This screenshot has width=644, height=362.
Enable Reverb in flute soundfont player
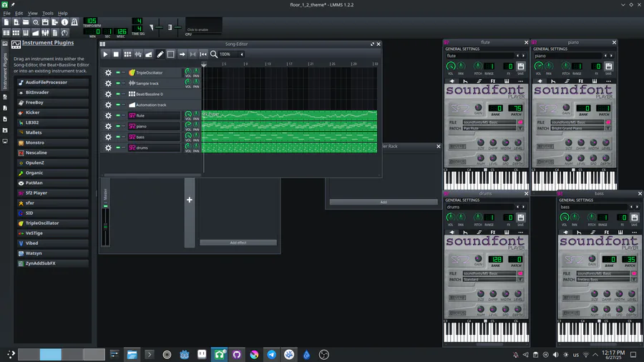click(457, 147)
